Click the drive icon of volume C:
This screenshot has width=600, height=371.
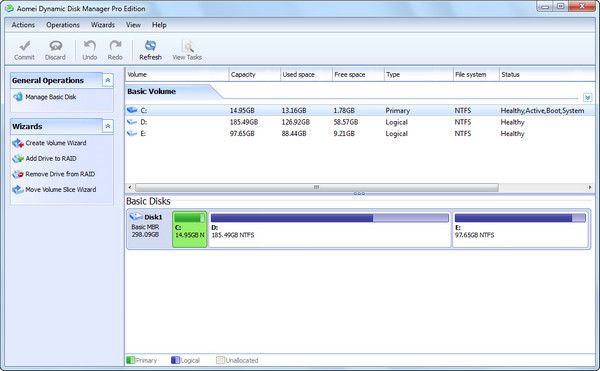[x=132, y=110]
